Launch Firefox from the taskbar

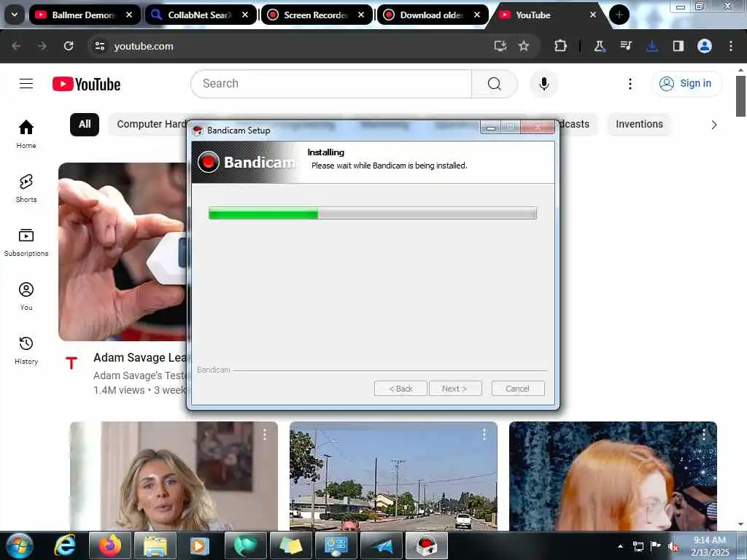pos(109,545)
